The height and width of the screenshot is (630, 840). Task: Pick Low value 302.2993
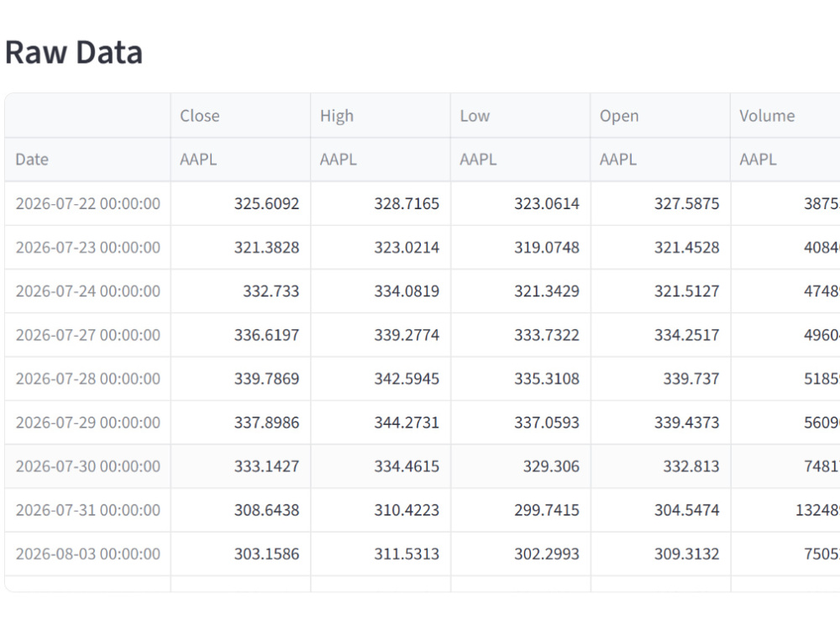(521, 554)
